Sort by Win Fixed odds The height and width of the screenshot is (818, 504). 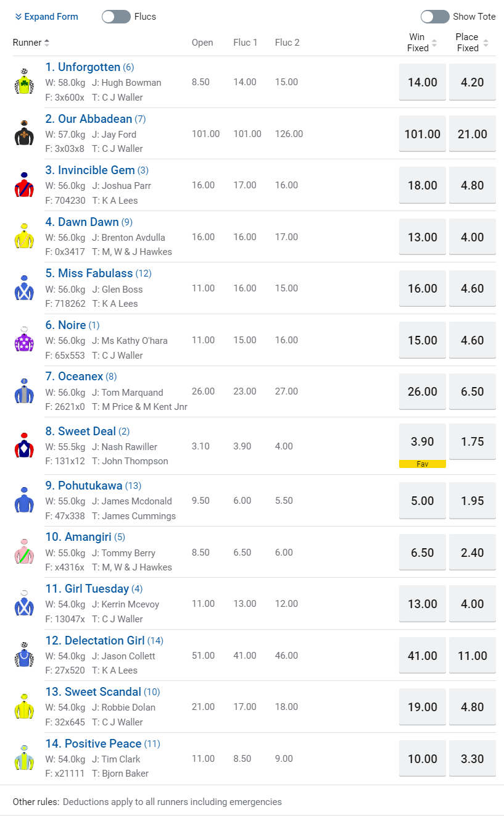click(434, 43)
